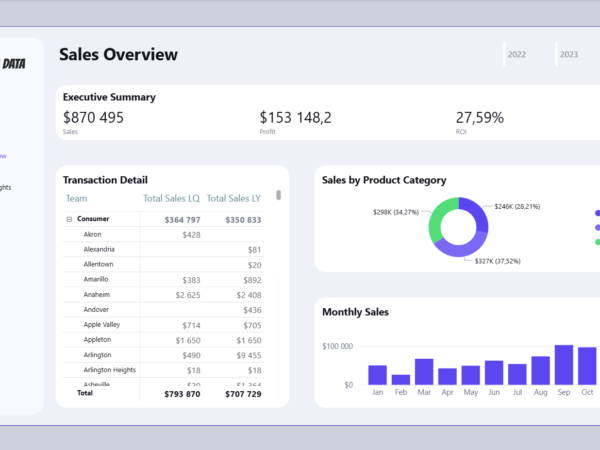Select the Apple Valley row

[x=163, y=325]
